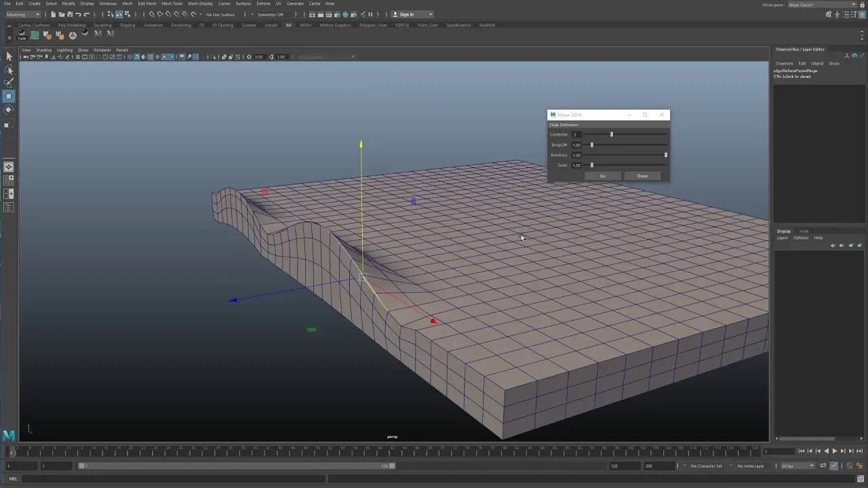This screenshot has height=488, width=868.
Task: Select the arrow Select tool in toolbox
Action: point(9,56)
